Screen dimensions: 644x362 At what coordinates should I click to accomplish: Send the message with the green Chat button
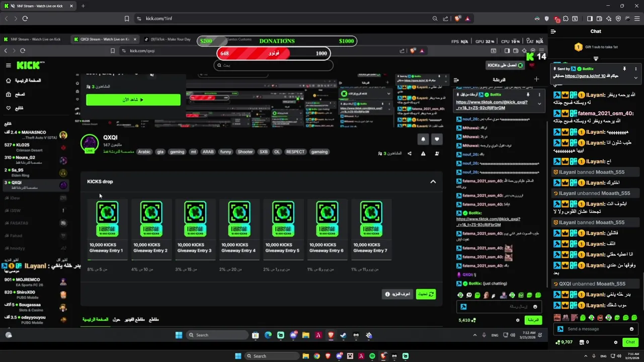click(x=630, y=342)
